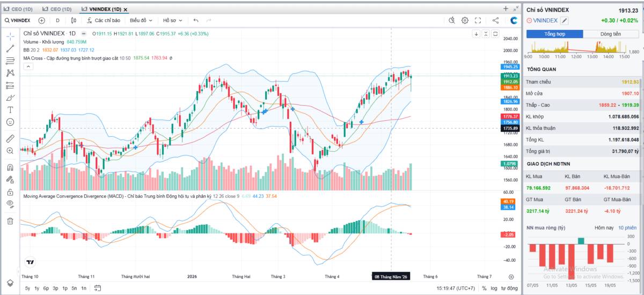Open the emoji icons tool
The height and width of the screenshot is (295, 644).
[x=10, y=122]
